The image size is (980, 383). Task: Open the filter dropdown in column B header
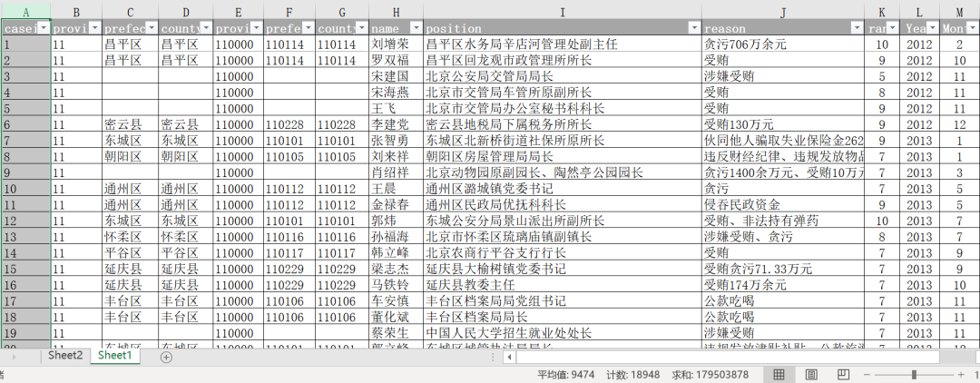coord(94,28)
